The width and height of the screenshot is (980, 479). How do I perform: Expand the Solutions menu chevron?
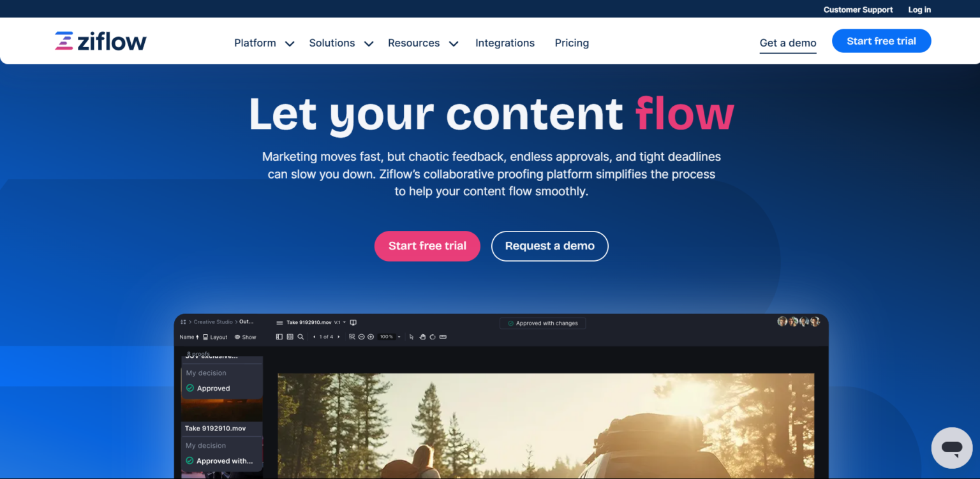tap(368, 43)
